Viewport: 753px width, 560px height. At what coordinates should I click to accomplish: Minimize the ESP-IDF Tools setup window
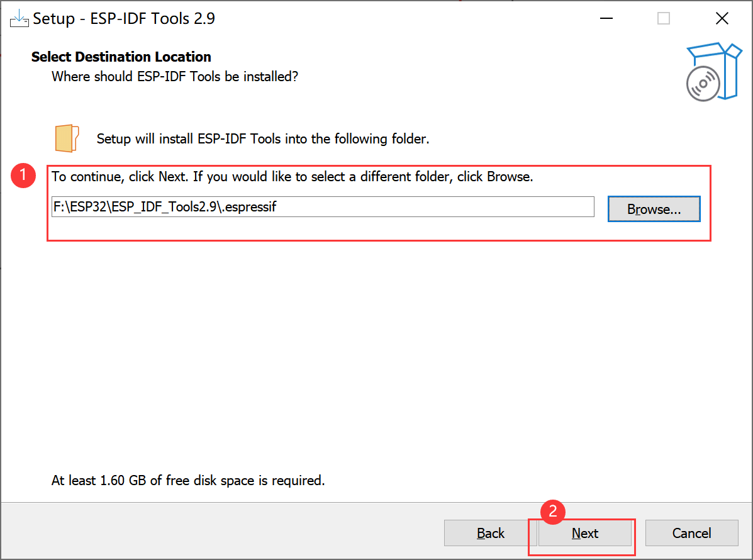(606, 18)
